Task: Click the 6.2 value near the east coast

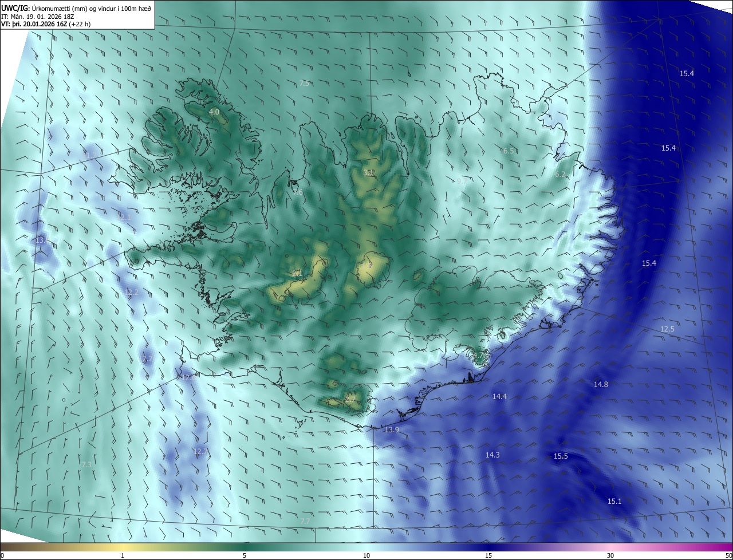Action: [x=560, y=175]
